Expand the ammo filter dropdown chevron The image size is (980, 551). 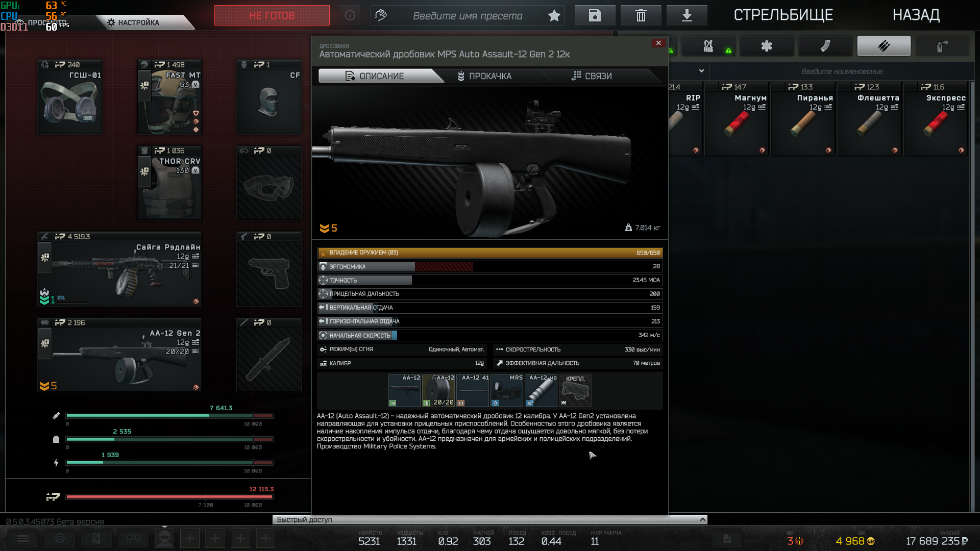click(701, 71)
